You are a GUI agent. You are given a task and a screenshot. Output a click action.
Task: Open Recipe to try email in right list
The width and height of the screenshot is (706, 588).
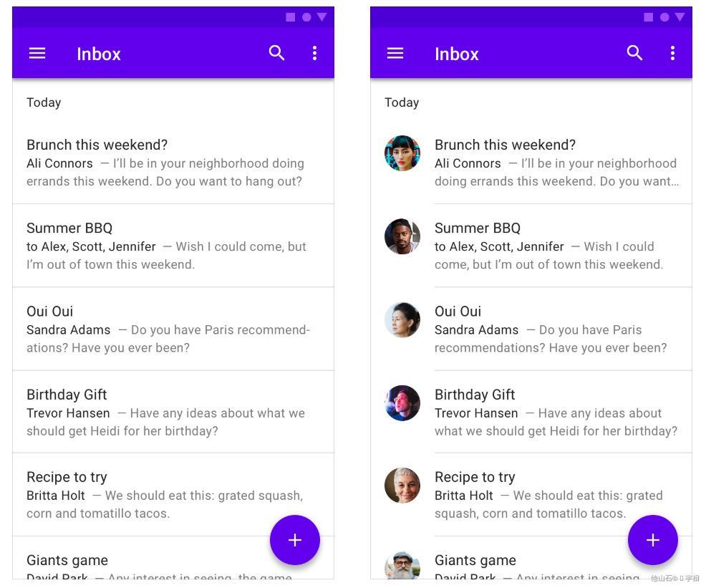[531, 495]
